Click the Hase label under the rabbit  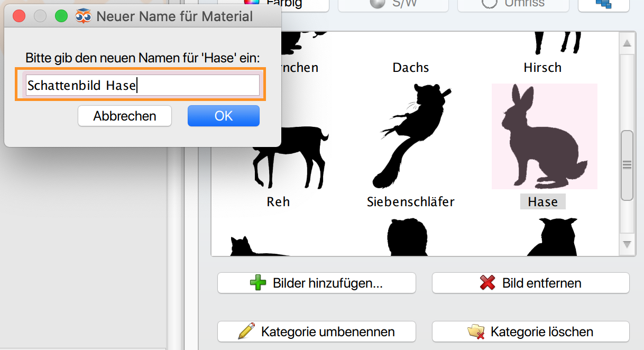[x=542, y=202]
